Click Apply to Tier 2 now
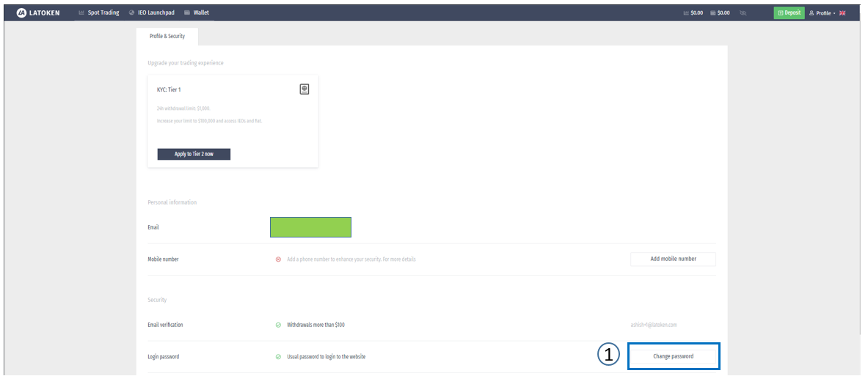The image size is (868, 387). click(194, 154)
